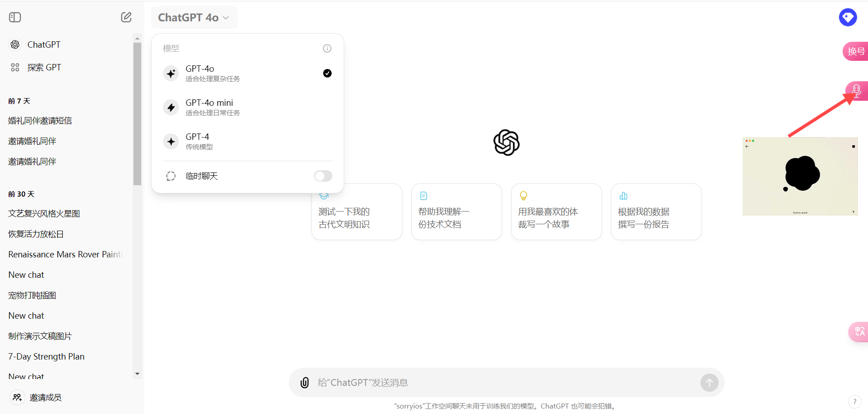Click the 前 7 天 section heading
The height and width of the screenshot is (414, 868).
click(x=19, y=101)
